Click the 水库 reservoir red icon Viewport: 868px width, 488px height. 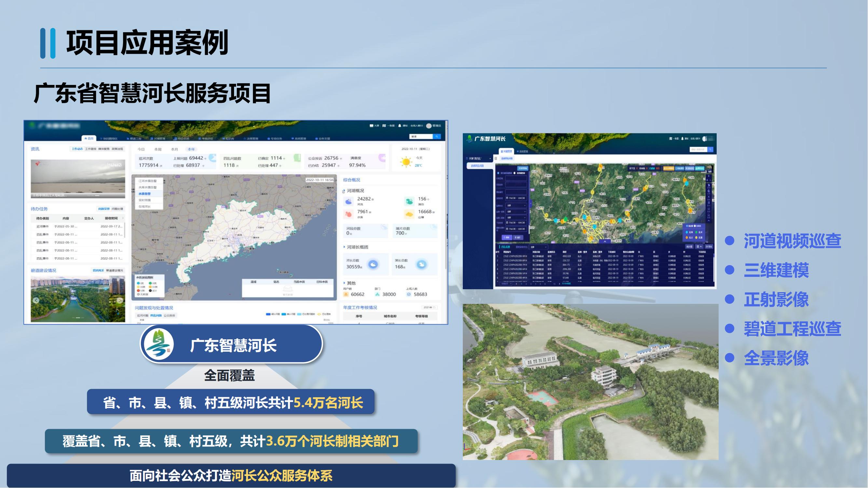click(x=349, y=214)
